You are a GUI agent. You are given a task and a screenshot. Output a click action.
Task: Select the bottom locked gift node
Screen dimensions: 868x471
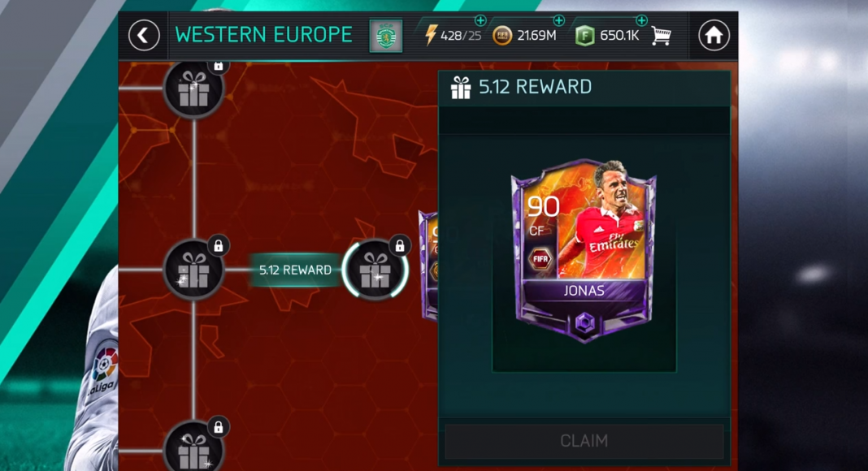pos(193,447)
